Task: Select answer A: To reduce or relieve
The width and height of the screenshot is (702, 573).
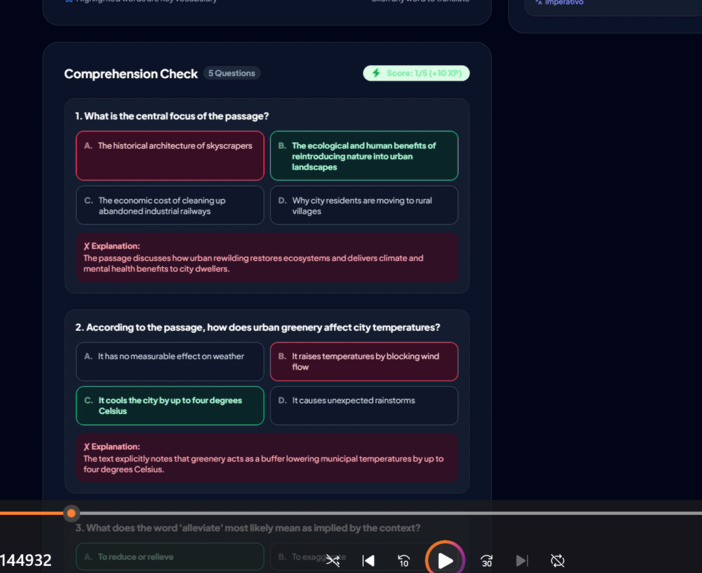Action: tap(170, 557)
